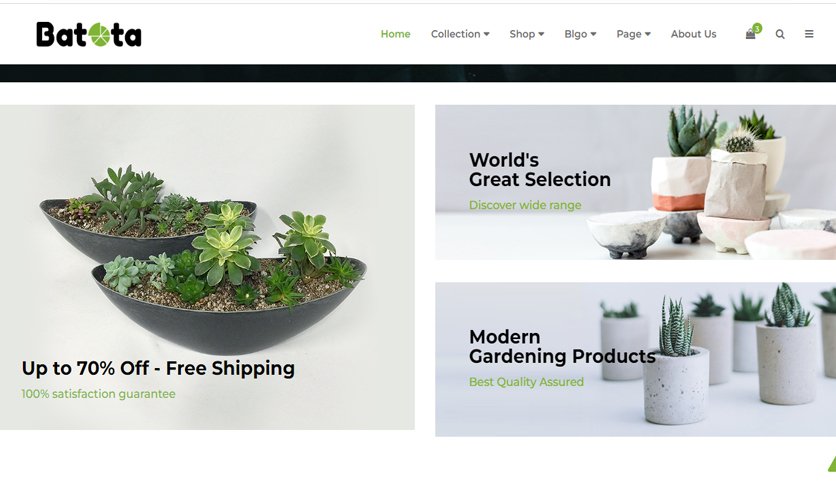This screenshot has width=836, height=484.
Task: Open the About Us page
Action: tap(693, 34)
